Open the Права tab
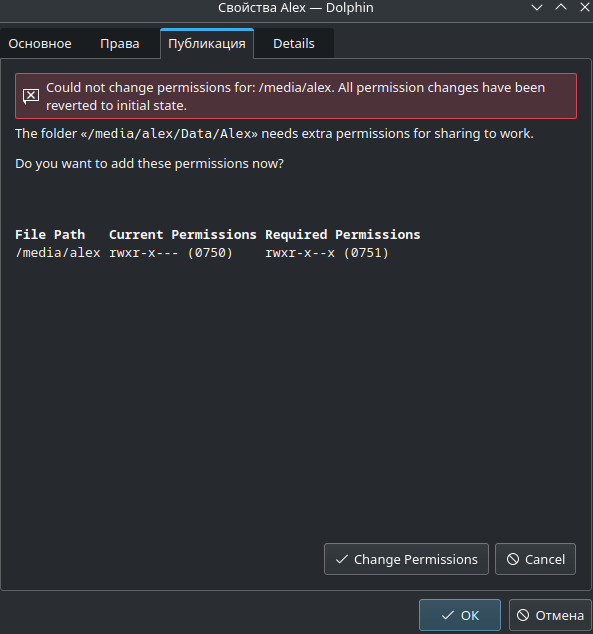 point(120,44)
